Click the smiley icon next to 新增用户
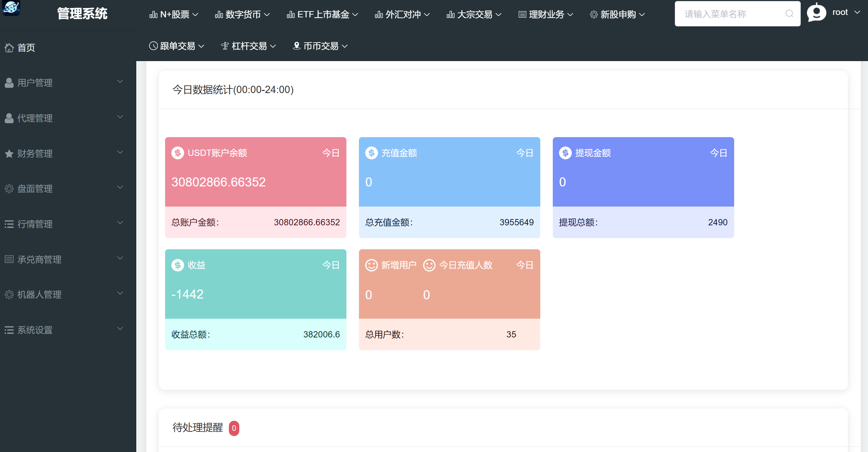 [371, 265]
